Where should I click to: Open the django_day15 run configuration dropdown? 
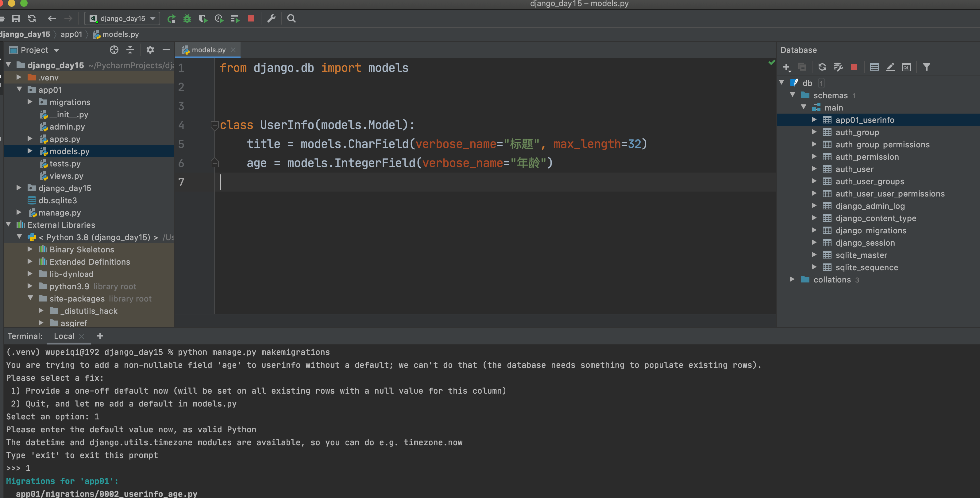[122, 18]
